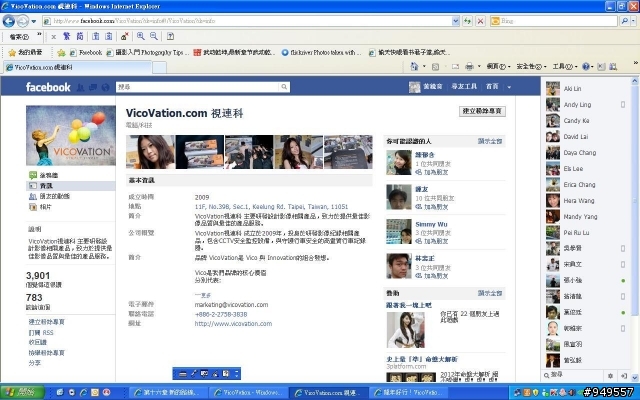Click the VicoVation balloons profile picture

[x=71, y=136]
